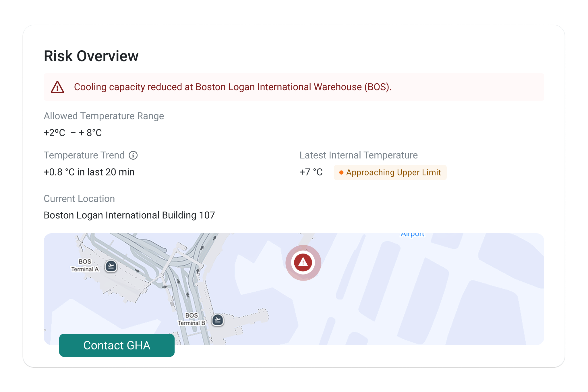Click the Airport label on the map
The height and width of the screenshot is (392, 588).
[x=412, y=235]
